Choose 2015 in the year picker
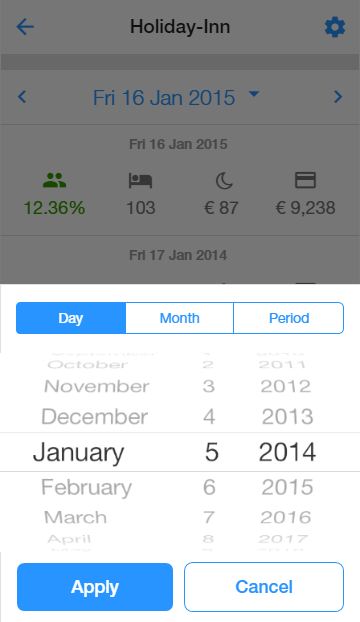 point(287,487)
